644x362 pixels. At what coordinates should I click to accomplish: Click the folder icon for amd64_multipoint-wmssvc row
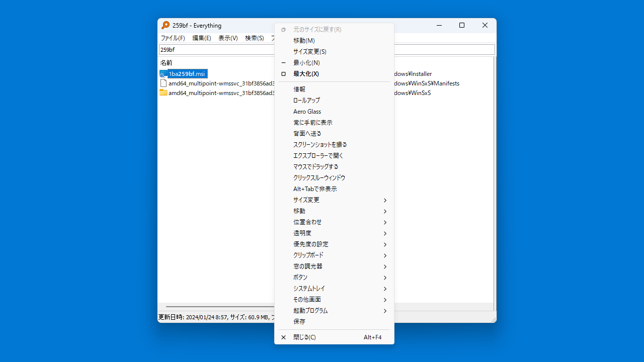[x=164, y=93]
